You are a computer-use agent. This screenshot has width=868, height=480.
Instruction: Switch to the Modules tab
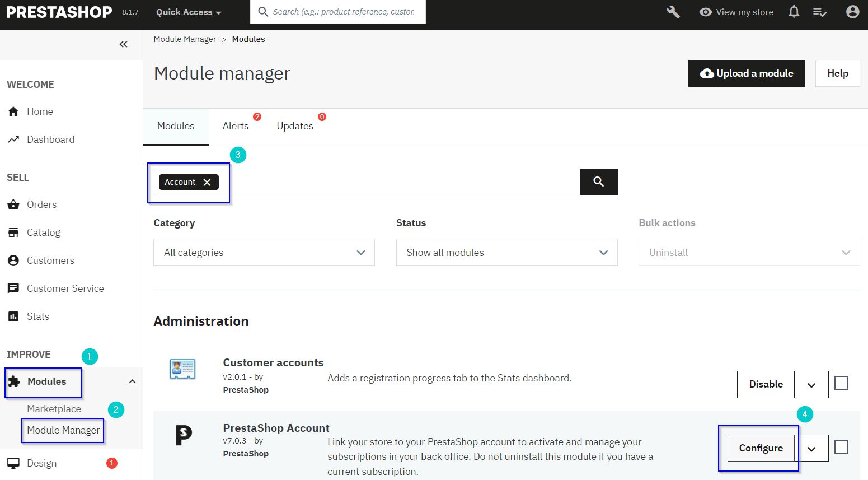[176, 126]
